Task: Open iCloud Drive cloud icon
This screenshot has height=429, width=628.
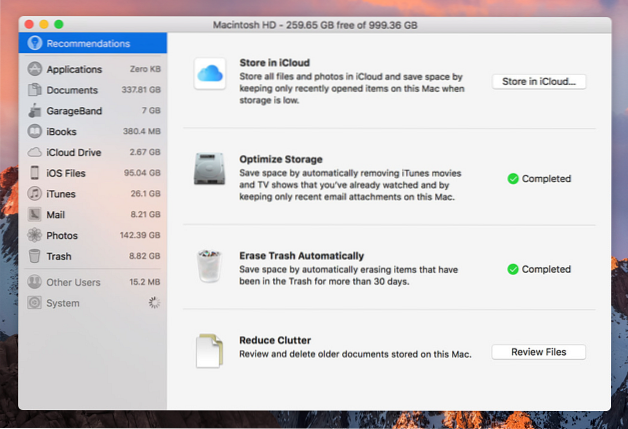Action: (35, 152)
